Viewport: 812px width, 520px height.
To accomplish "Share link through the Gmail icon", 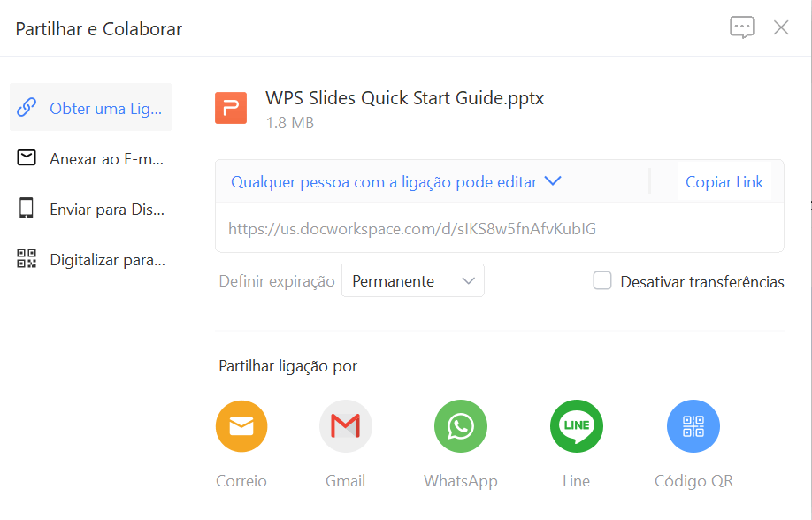I will click(346, 426).
